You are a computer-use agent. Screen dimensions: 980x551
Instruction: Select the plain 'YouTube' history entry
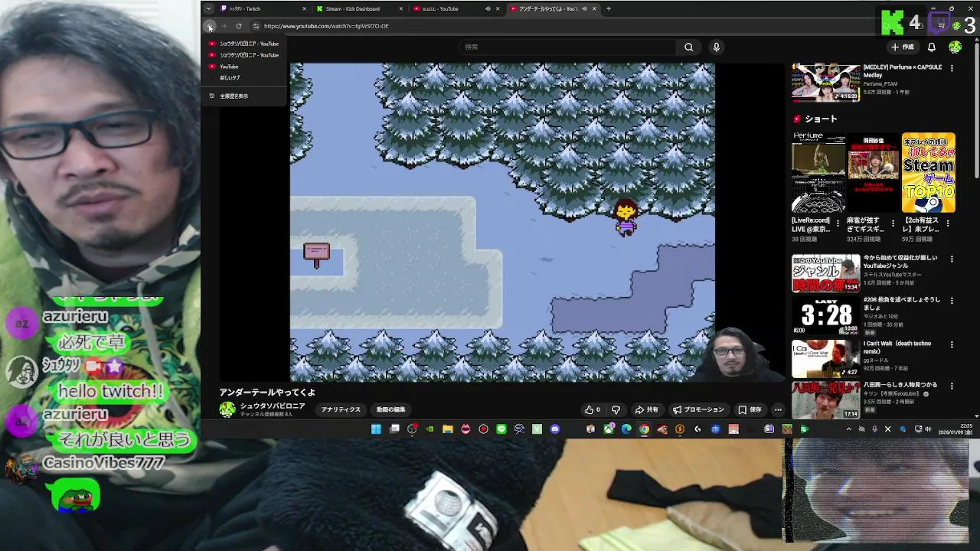[x=244, y=67]
